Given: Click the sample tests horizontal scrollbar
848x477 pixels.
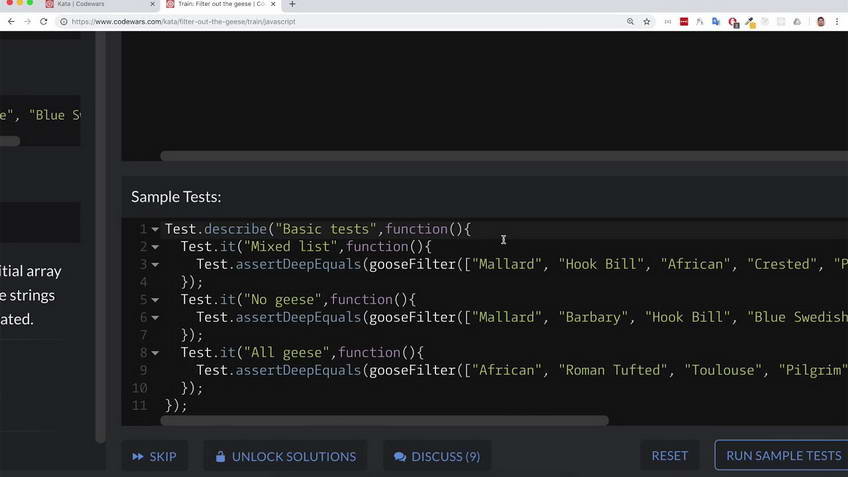Looking at the screenshot, I should (x=385, y=420).
